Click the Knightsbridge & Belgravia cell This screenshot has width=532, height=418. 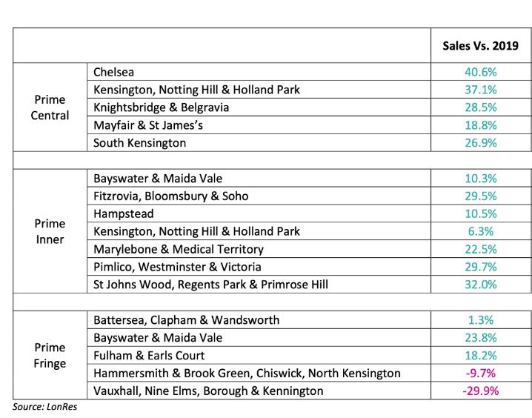coord(161,107)
